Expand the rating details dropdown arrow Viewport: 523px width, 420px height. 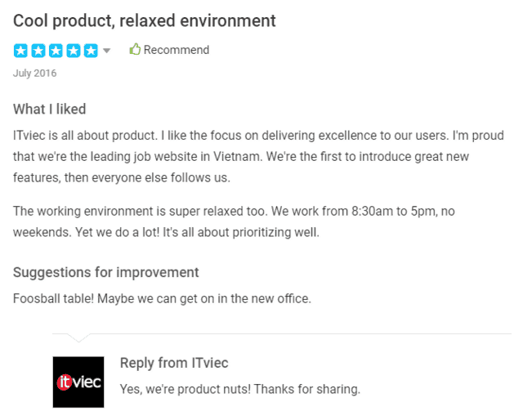(x=106, y=51)
